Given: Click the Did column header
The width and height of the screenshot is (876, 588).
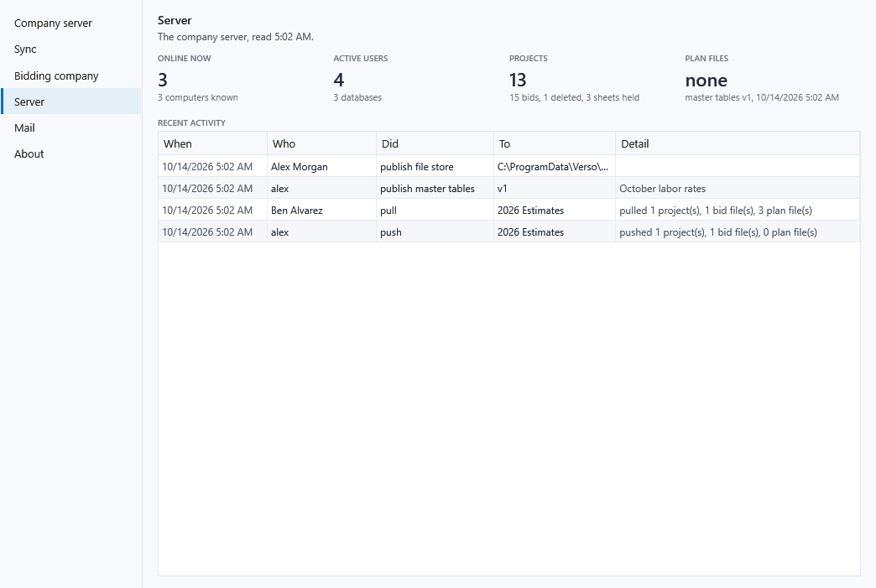Looking at the screenshot, I should pyautogui.click(x=435, y=143).
